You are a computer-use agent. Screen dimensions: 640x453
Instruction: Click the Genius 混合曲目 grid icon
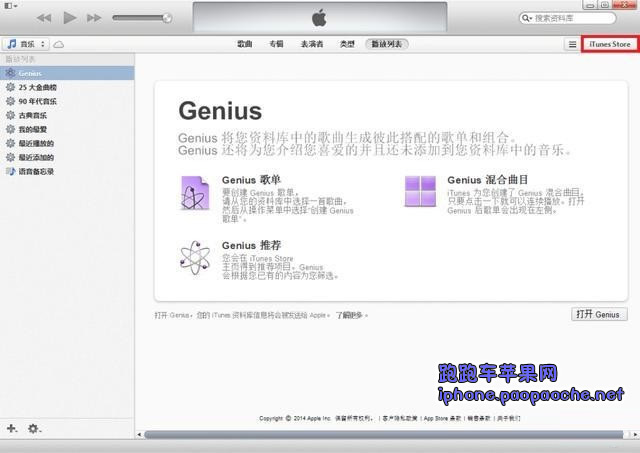(420, 191)
